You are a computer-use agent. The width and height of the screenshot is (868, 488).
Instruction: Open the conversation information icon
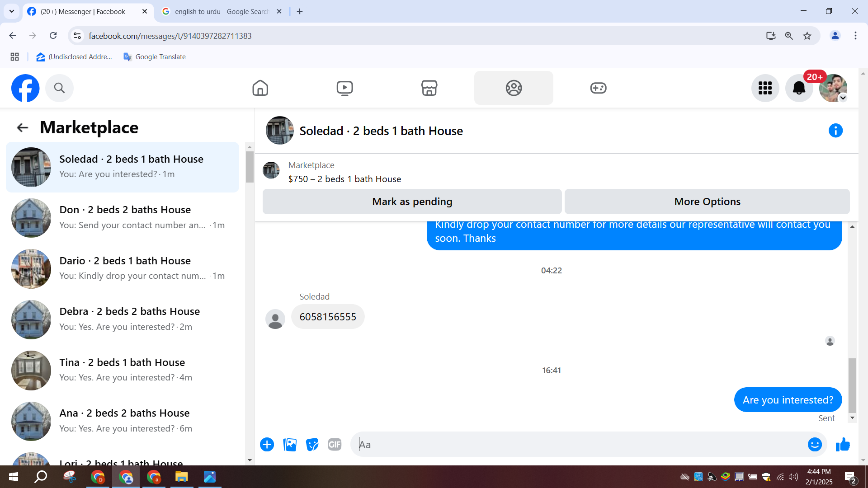coord(835,131)
